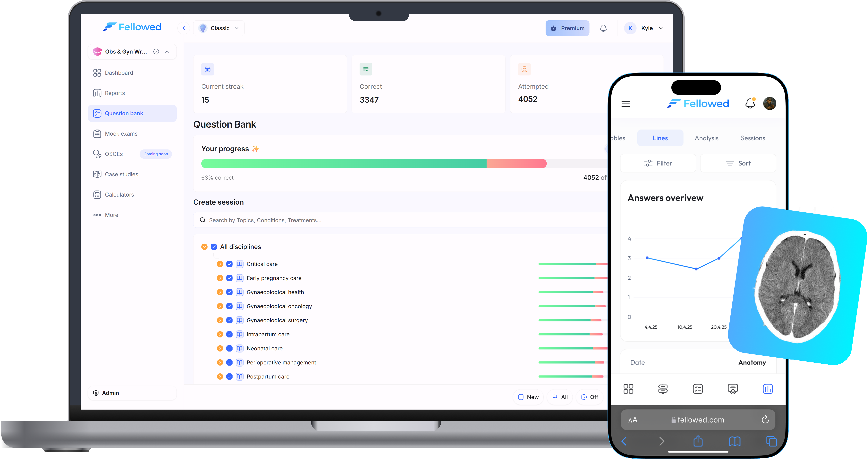Tap the phone notification bell with orange dot
Viewport: 868px width, 459px height.
(x=750, y=103)
